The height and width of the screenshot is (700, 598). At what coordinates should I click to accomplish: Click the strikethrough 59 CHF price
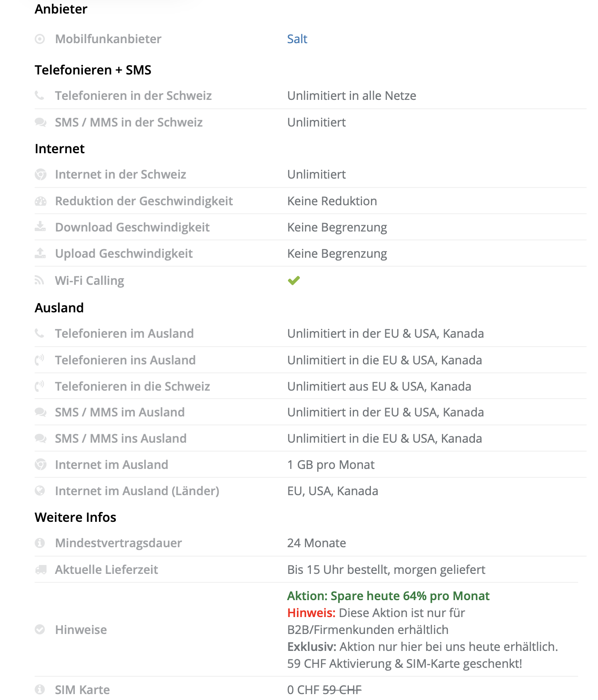342,690
